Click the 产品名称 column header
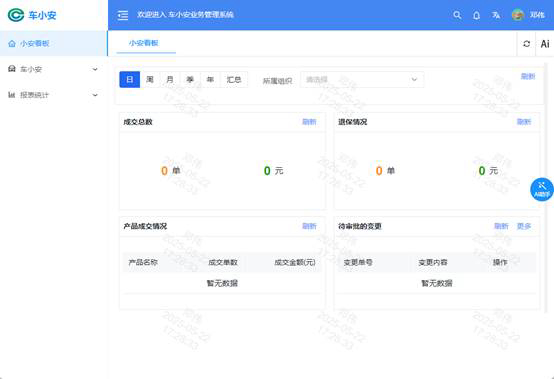The image size is (554, 379). 143,262
